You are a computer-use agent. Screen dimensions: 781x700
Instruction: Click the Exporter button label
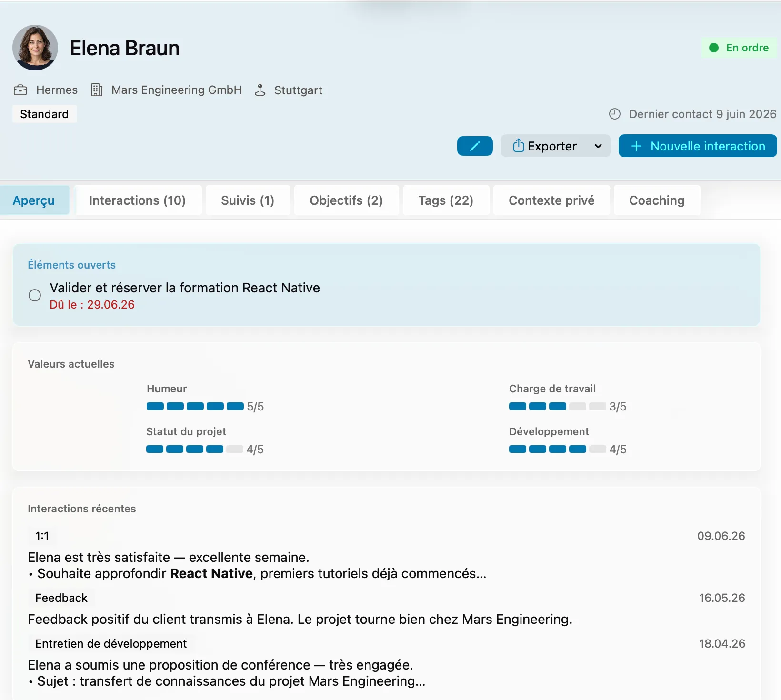coord(552,146)
